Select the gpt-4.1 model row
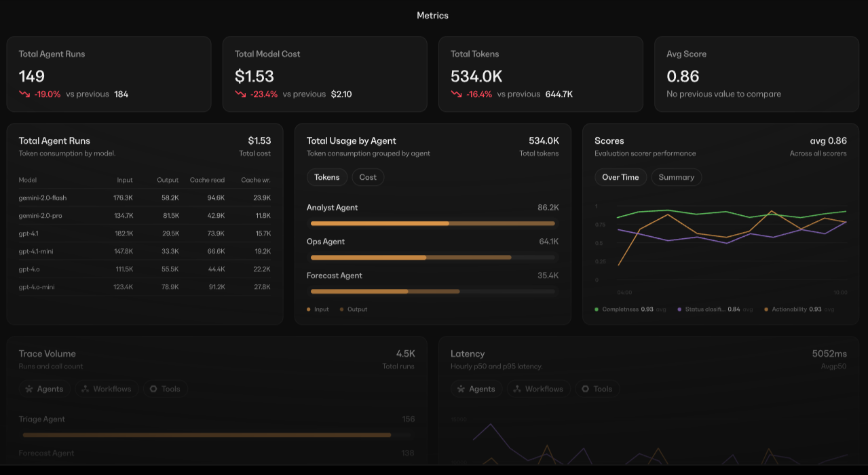The image size is (868, 475). click(x=145, y=233)
